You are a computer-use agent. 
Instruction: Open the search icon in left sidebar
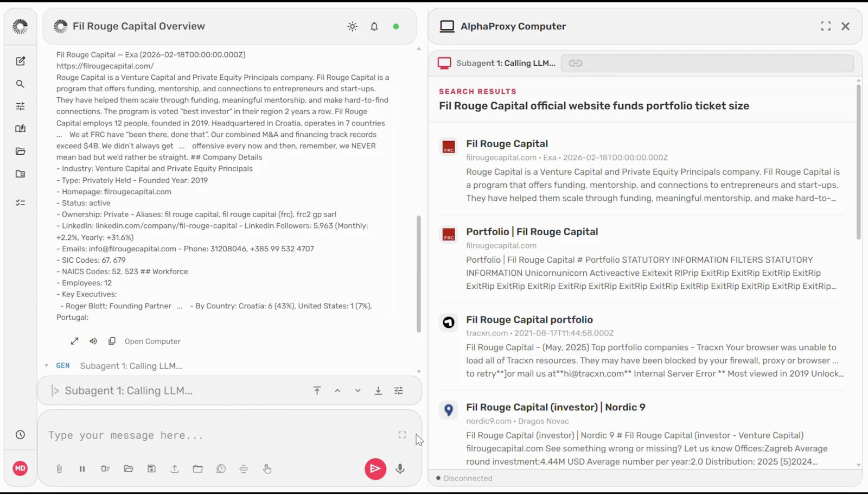tap(20, 84)
